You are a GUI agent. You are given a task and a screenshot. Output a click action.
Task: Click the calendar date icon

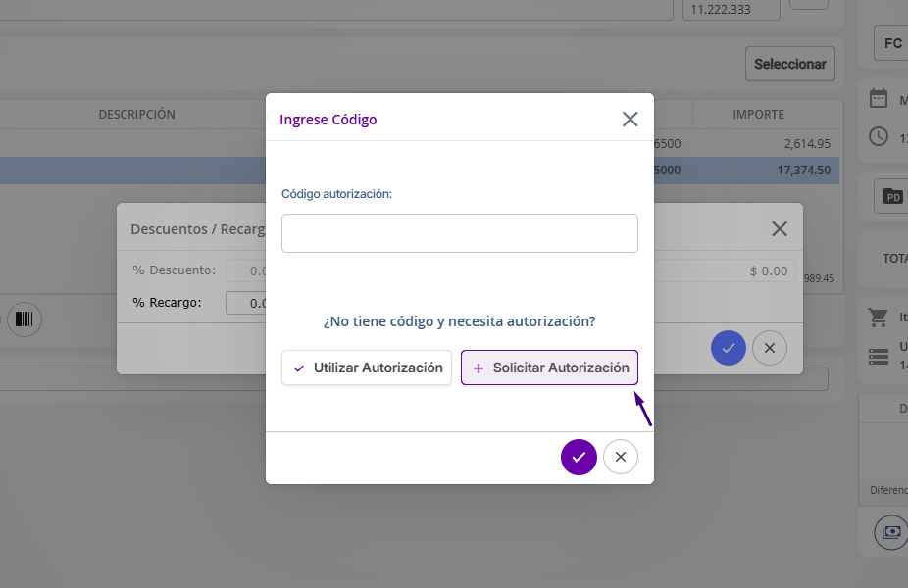pos(879,99)
